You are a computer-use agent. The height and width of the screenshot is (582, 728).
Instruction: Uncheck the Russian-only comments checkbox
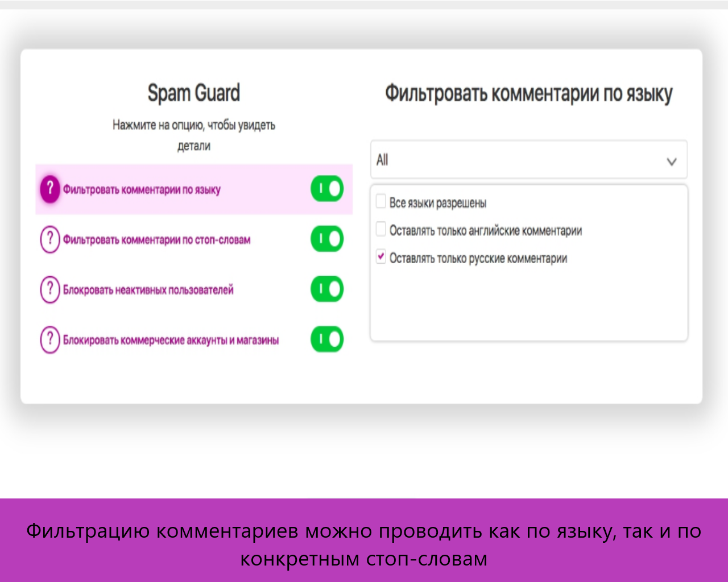point(381,257)
